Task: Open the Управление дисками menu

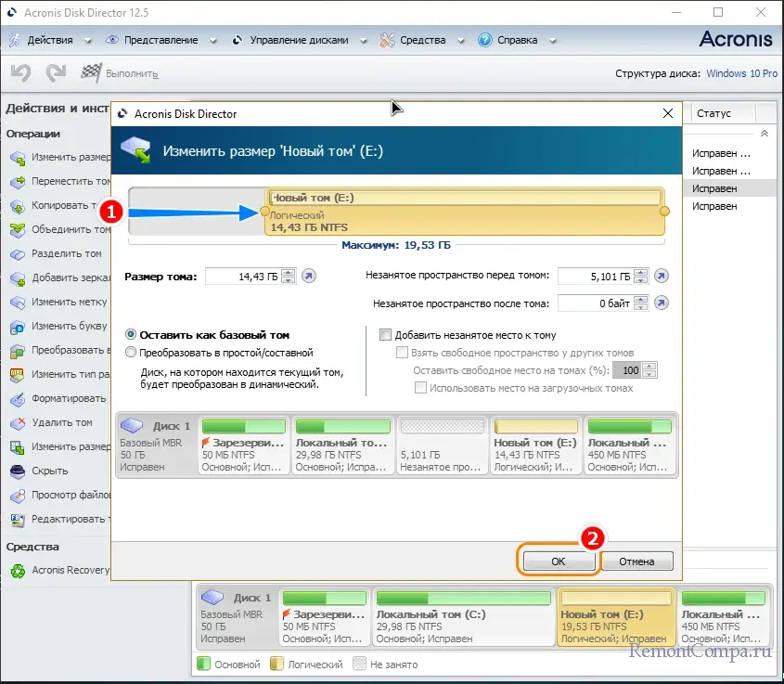Action: [299, 40]
